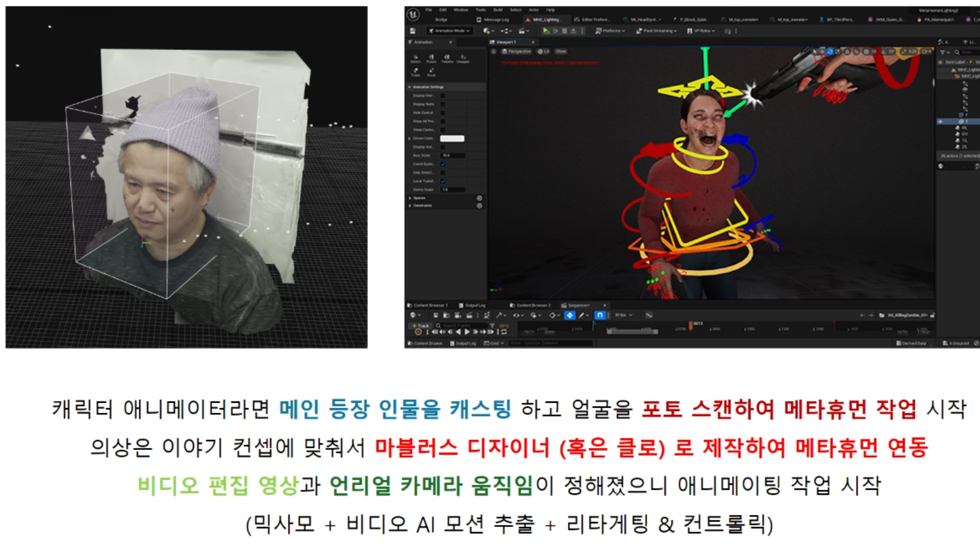The width and height of the screenshot is (980, 546).
Task: Open the Build menu
Action: point(497,10)
